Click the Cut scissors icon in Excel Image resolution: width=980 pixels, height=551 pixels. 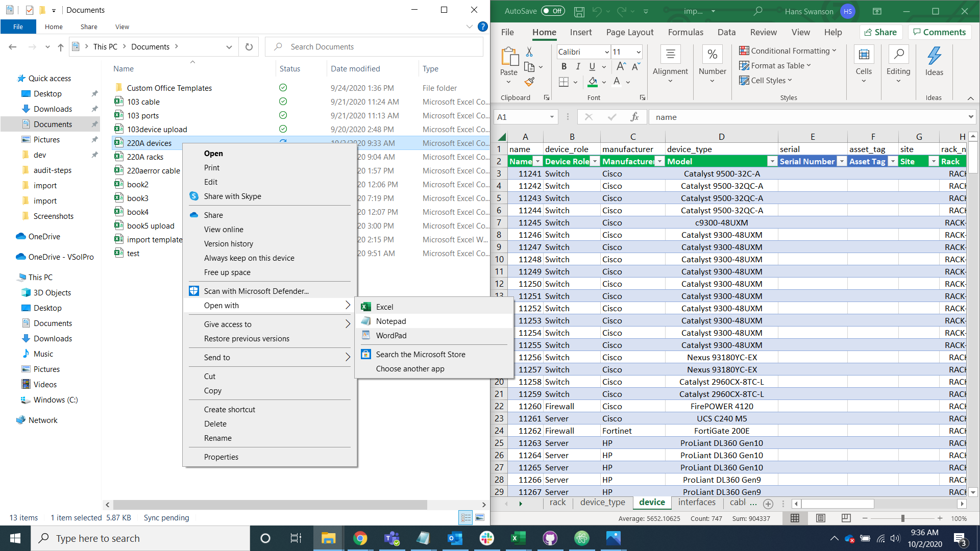(529, 52)
